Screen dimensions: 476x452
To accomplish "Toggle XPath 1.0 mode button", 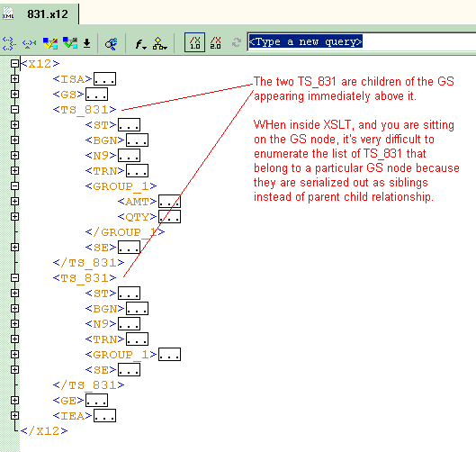I will 194,42.
